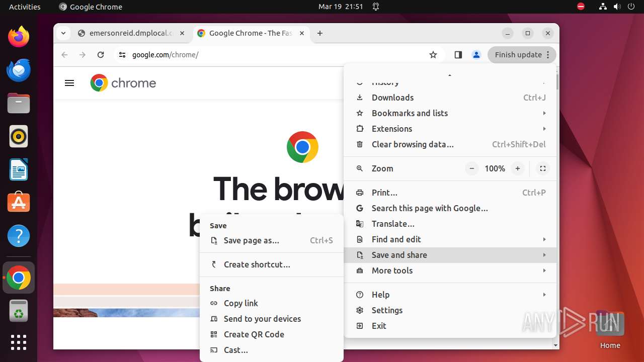Open the volume indicator in top bar
Viewport: 644px width, 362px height.
click(x=617, y=7)
